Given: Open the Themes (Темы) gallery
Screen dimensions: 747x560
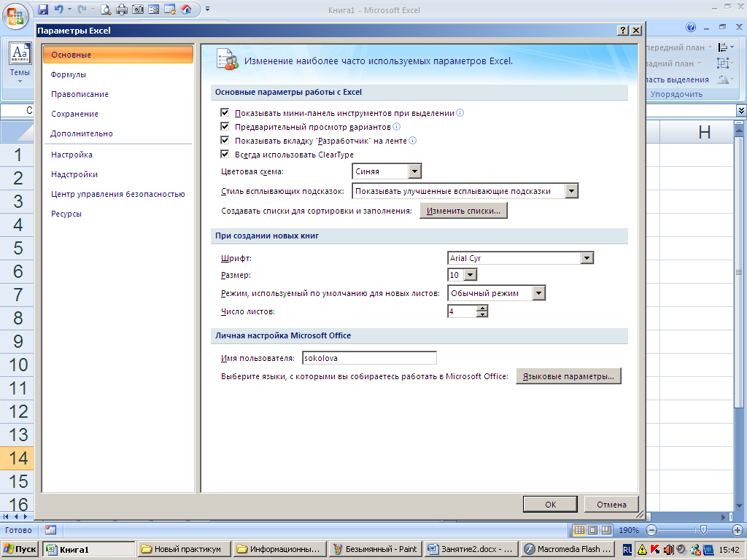Looking at the screenshot, I should click(20, 63).
